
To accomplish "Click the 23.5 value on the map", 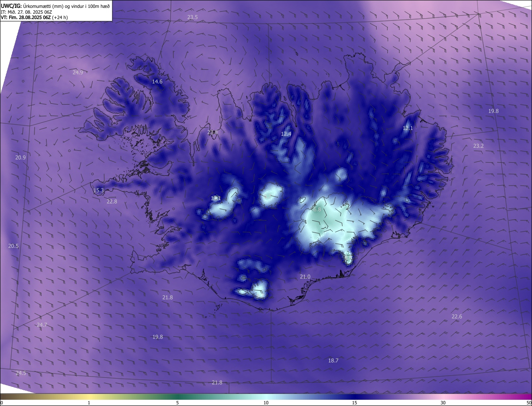I will click(192, 17).
